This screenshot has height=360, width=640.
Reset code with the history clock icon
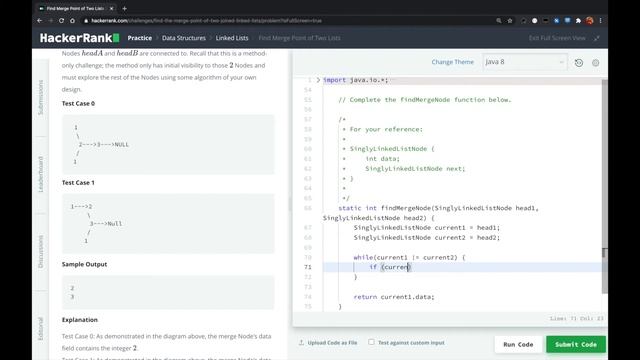click(579, 63)
